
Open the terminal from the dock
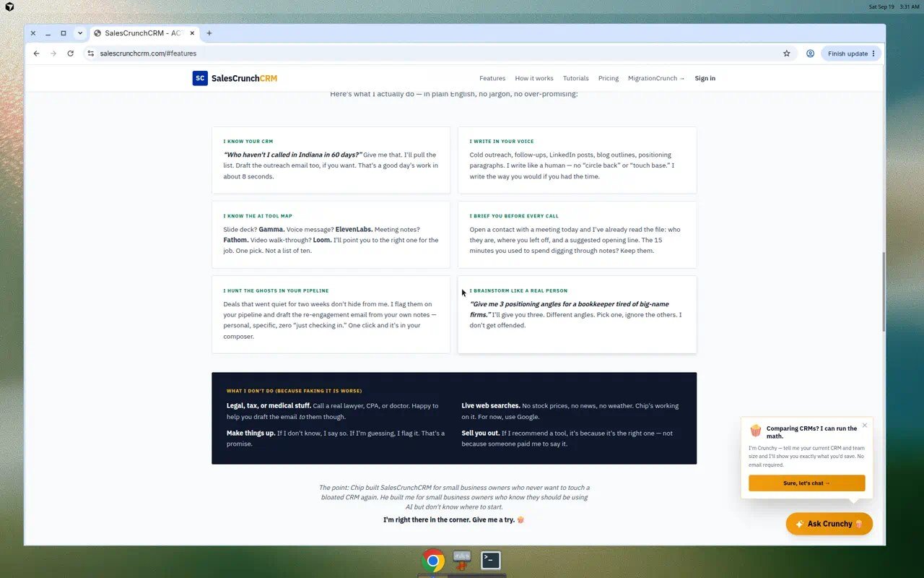coord(491,560)
